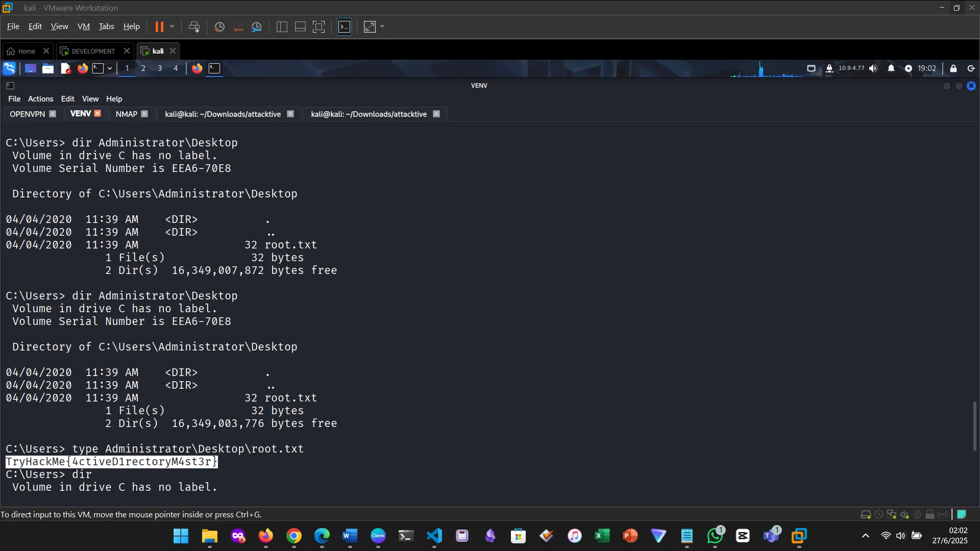
Task: Expand the terminal profile chevron in Kali panel
Action: point(109,68)
